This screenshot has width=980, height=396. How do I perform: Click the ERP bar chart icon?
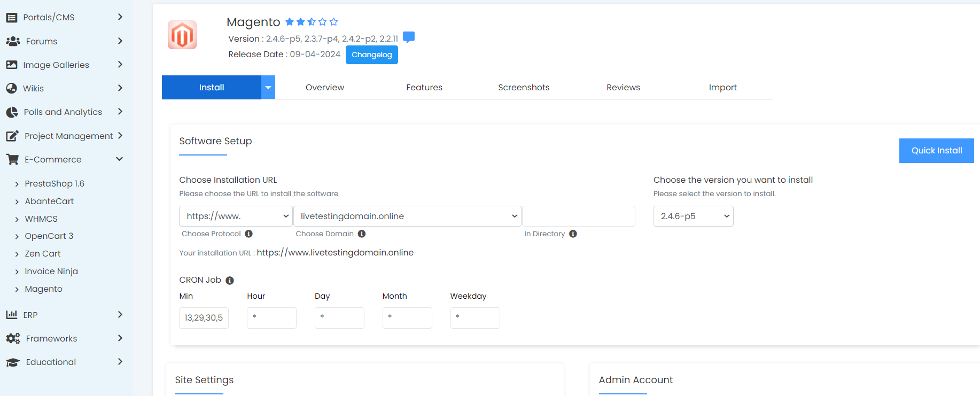point(11,315)
